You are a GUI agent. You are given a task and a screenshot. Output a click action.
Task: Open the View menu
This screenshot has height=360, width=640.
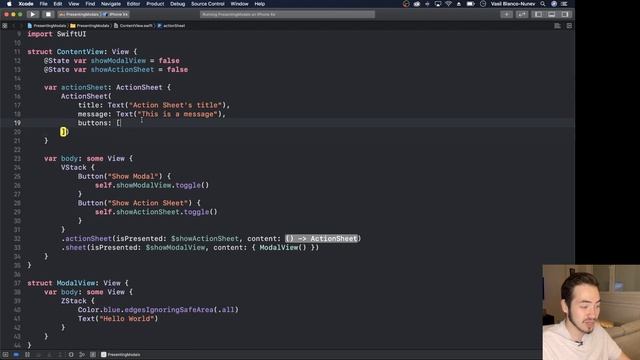73,4
